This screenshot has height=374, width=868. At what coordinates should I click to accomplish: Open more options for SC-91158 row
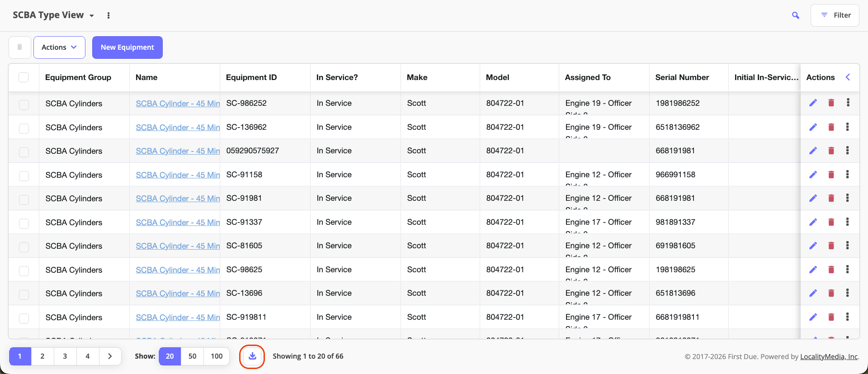coord(848,175)
